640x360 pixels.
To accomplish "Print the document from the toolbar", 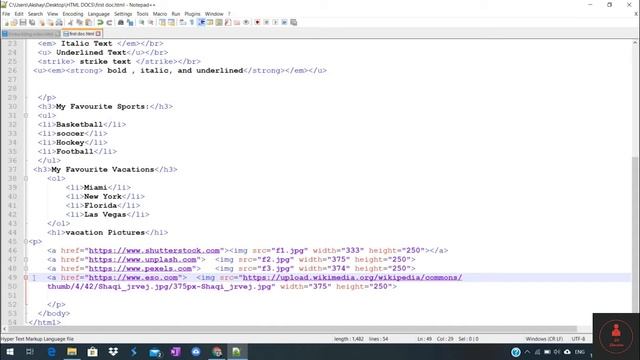I will point(59,22).
